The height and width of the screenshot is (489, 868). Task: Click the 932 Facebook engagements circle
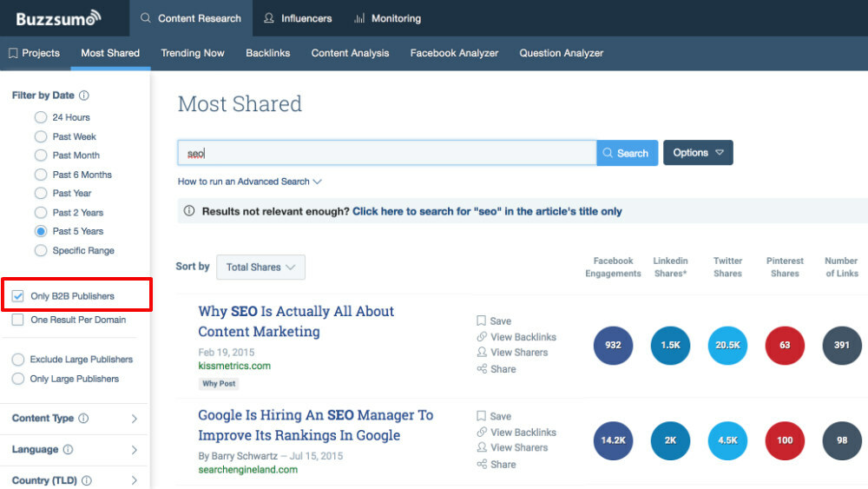click(613, 345)
